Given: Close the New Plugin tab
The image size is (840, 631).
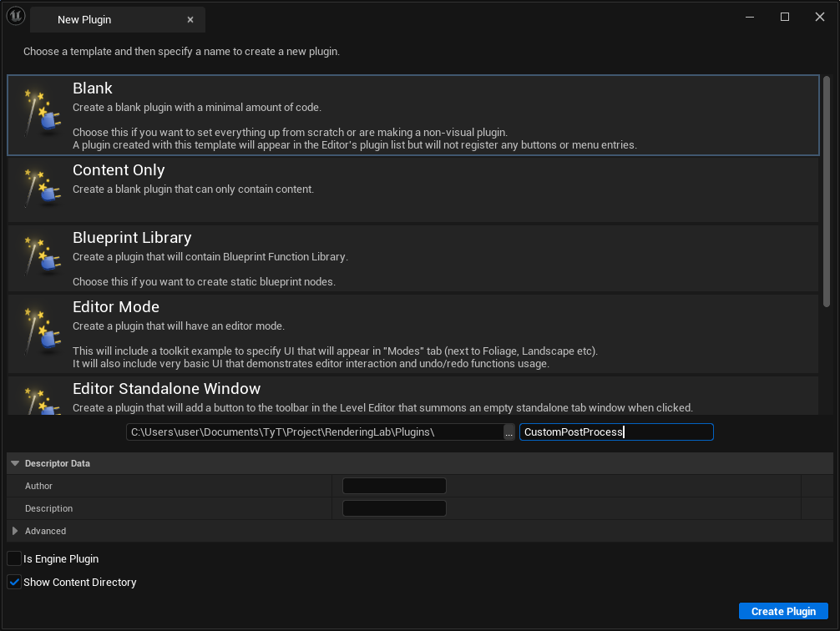Looking at the screenshot, I should point(190,19).
